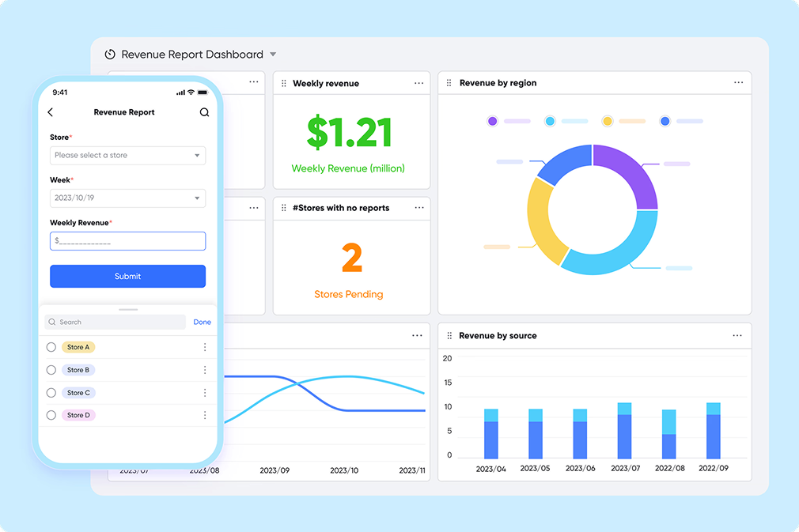799x532 pixels.
Task: Tap the search magnifier icon in header
Action: coord(204,113)
